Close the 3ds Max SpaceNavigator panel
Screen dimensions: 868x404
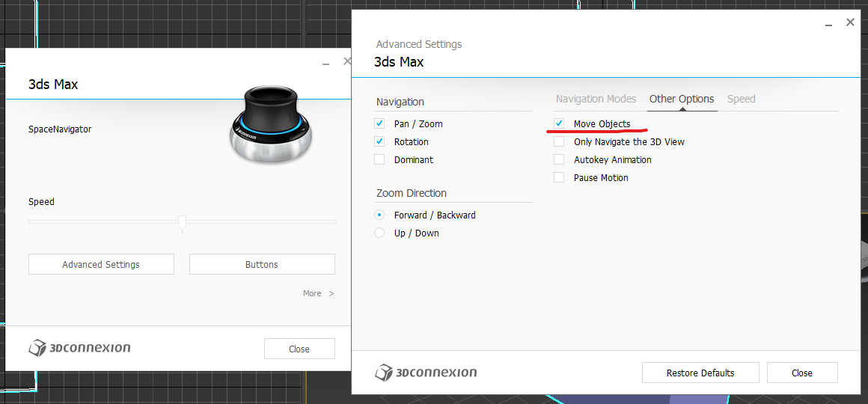coord(299,349)
